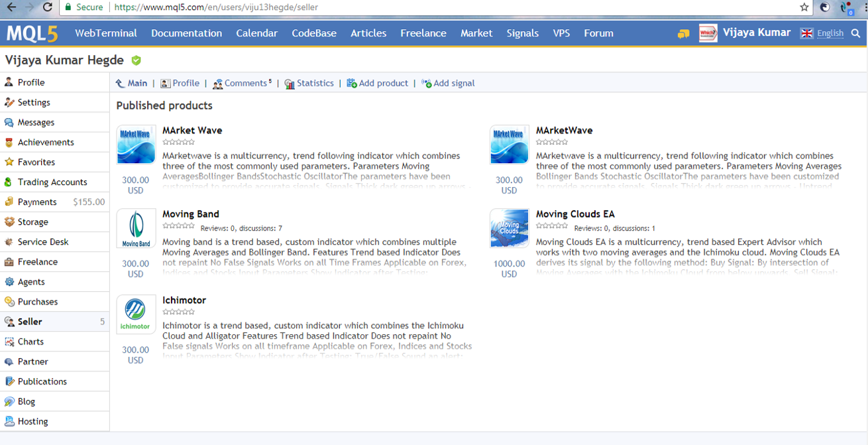Open WebTerminal in the top menu
This screenshot has height=445, width=868.
[x=106, y=33]
